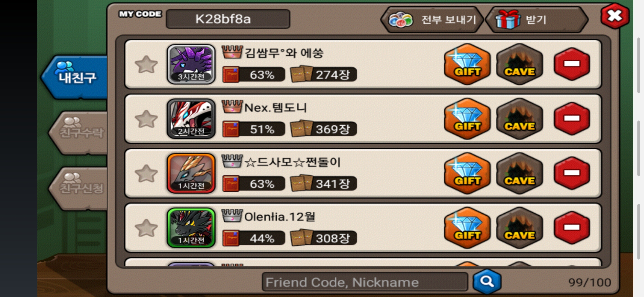644x297 pixels.
Task: Select the purple dragon avatar of 김쌈무°와 에쑹
Action: click(191, 64)
